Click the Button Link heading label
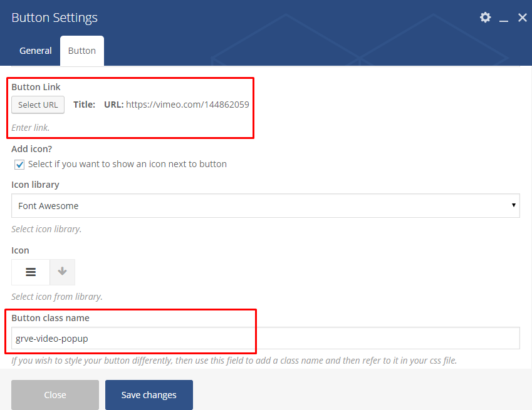Viewport: 532px width, 410px height. (36, 87)
